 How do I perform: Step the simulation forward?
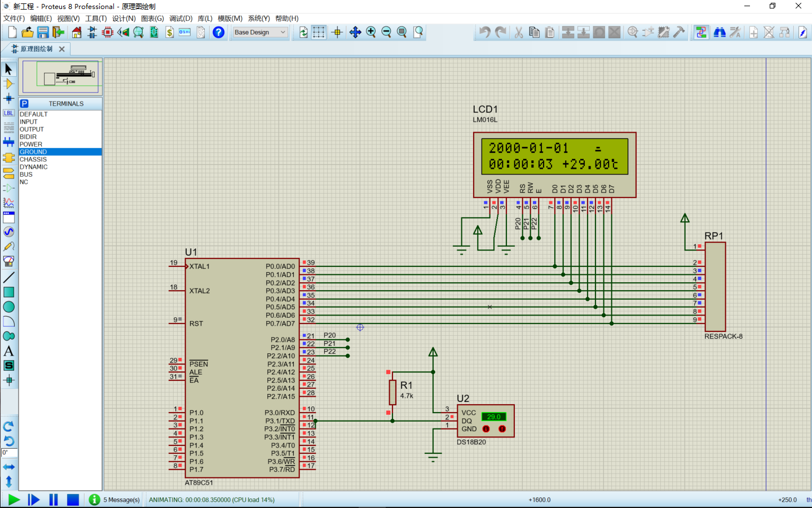click(34, 500)
